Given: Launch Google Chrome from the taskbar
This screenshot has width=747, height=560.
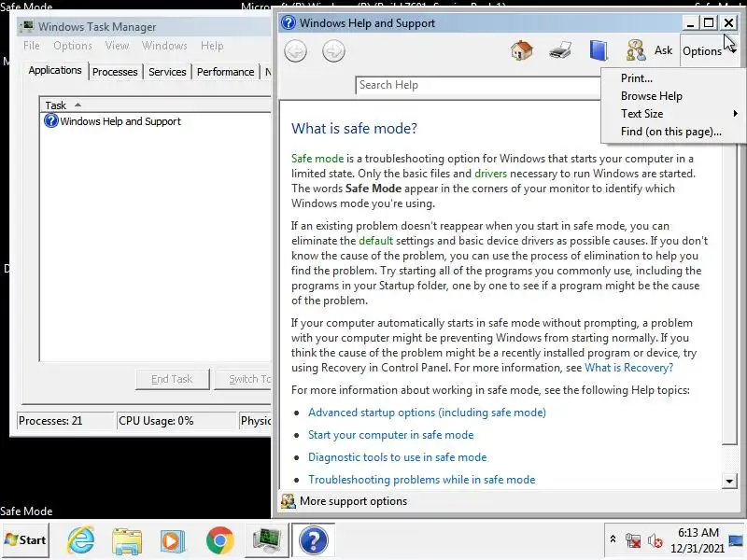Looking at the screenshot, I should tap(219, 540).
